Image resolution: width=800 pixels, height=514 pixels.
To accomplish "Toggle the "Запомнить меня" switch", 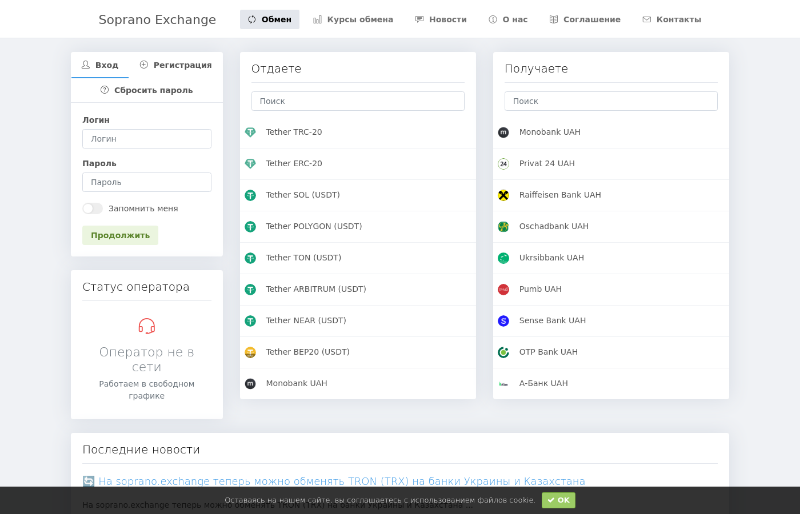I will [x=92, y=208].
